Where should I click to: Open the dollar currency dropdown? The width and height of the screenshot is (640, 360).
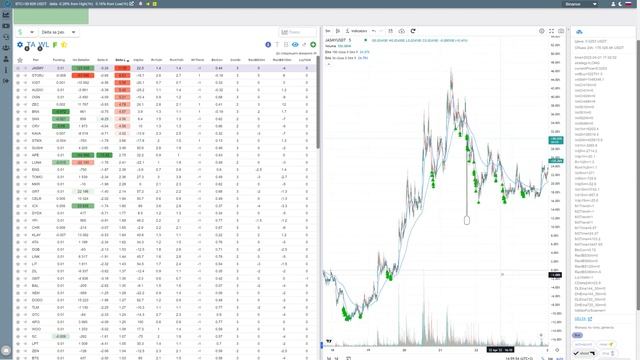pyautogui.click(x=26, y=32)
